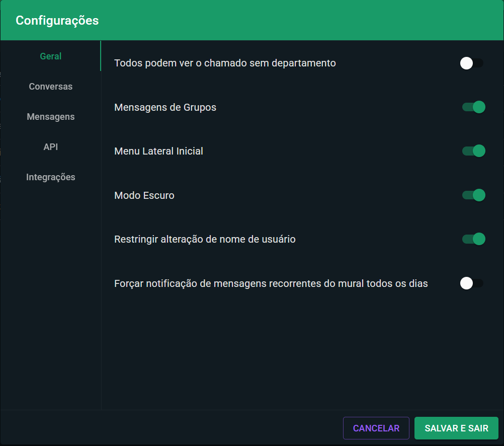Click the Cancelar button
This screenshot has width=504, height=446.
[376, 428]
